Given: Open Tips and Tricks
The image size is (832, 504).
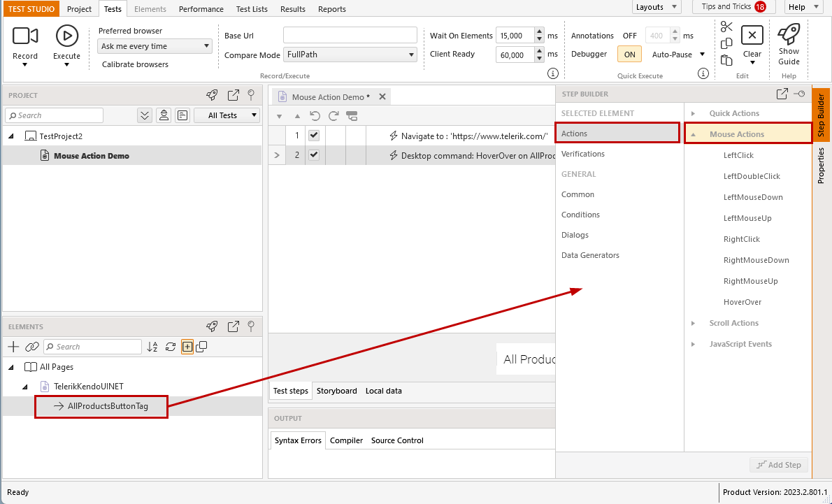Looking at the screenshot, I should (734, 7).
